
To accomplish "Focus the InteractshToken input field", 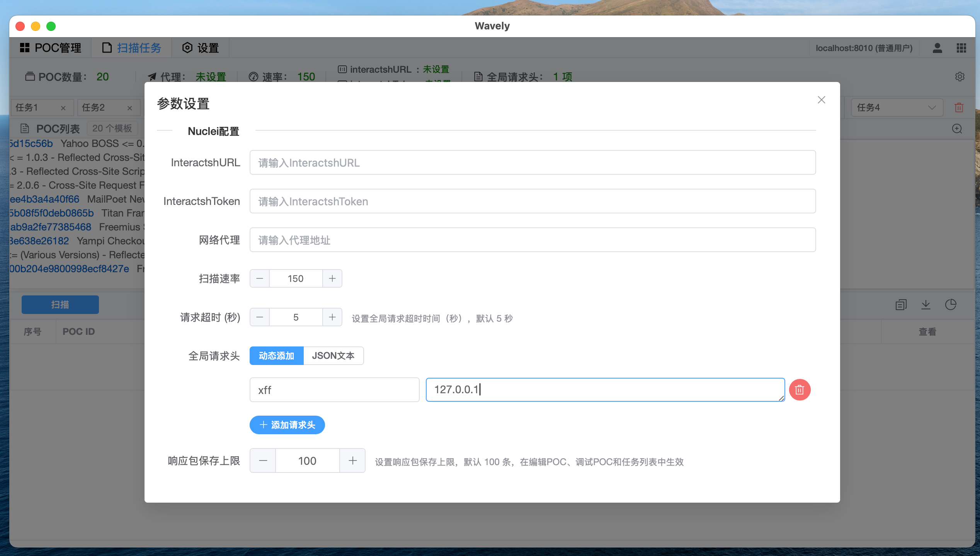I will (x=533, y=201).
